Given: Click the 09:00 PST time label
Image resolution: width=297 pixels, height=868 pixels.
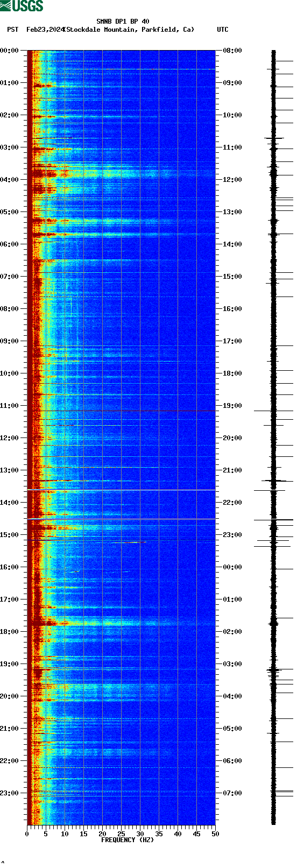Looking at the screenshot, I should [10, 341].
